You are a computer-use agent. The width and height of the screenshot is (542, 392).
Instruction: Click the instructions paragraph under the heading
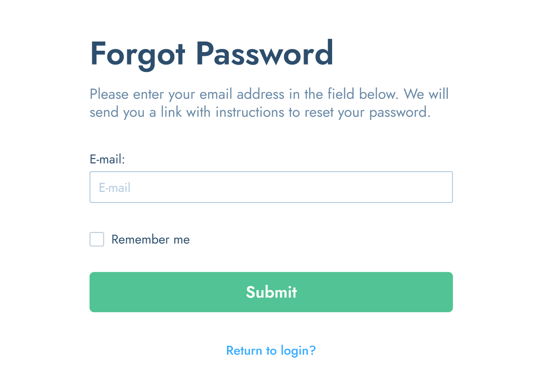[x=269, y=103]
